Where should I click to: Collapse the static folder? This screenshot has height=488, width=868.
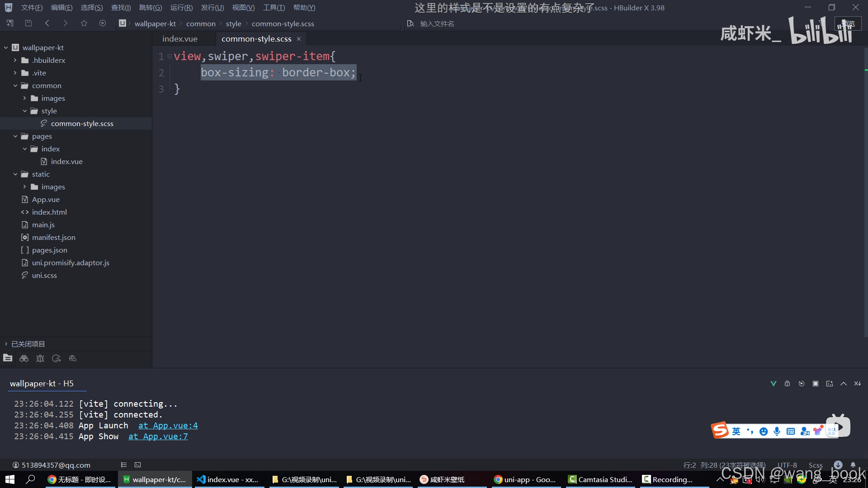[15, 174]
